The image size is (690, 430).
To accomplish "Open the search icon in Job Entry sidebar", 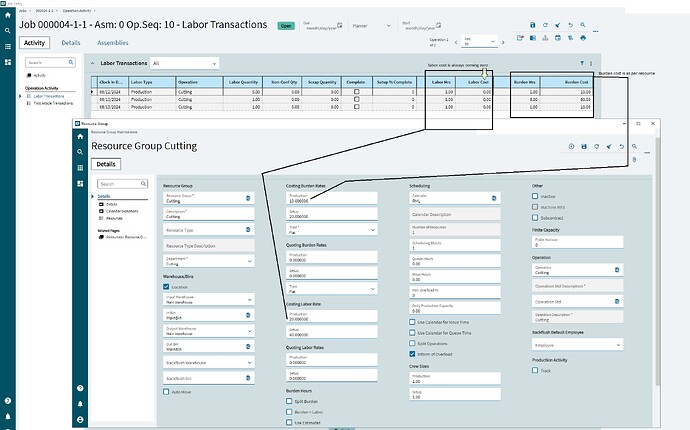I will 7,31.
